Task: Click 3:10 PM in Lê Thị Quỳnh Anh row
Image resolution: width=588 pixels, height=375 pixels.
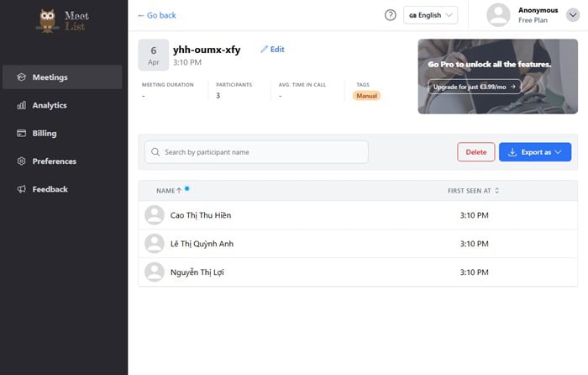Action: [474, 244]
